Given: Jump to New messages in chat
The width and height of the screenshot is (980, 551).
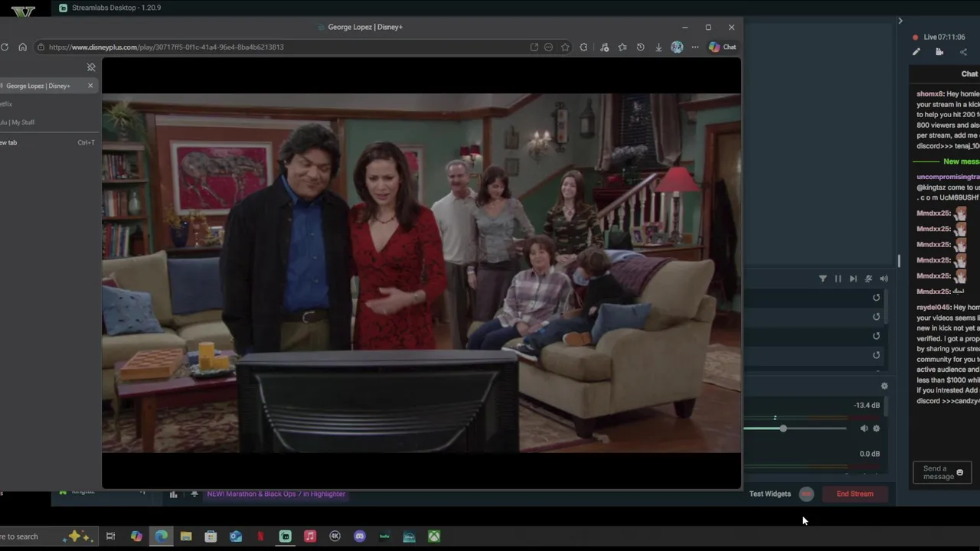Looking at the screenshot, I should (961, 161).
